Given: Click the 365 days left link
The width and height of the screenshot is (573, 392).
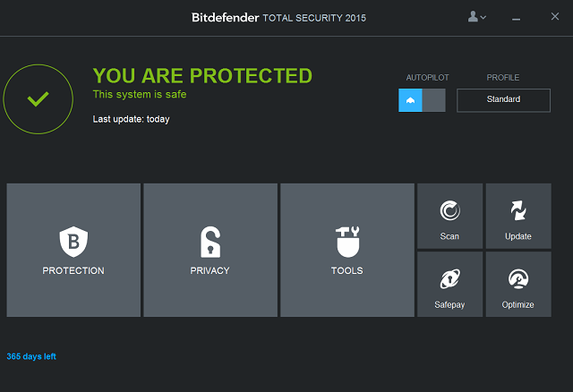Looking at the screenshot, I should (31, 356).
